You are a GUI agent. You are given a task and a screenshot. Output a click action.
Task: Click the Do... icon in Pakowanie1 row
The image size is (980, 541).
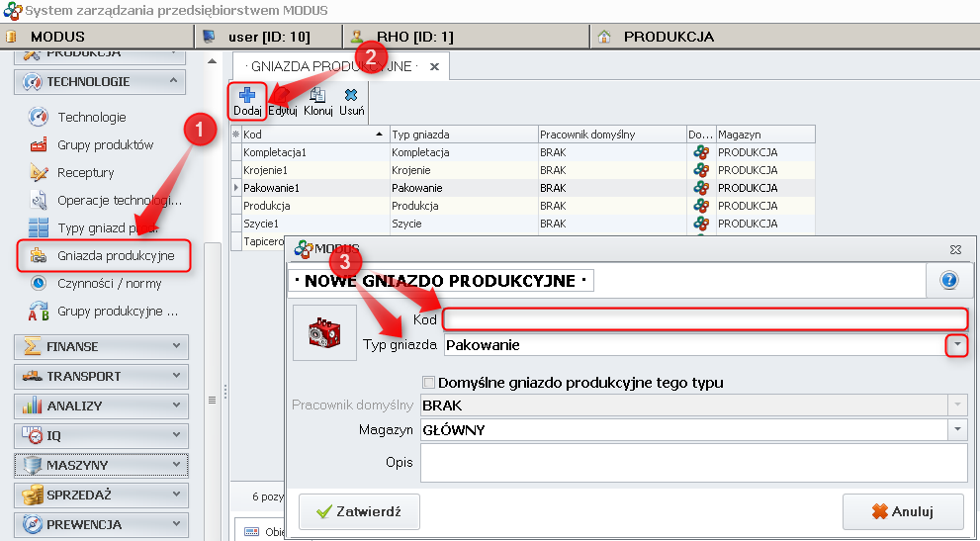coord(701,188)
